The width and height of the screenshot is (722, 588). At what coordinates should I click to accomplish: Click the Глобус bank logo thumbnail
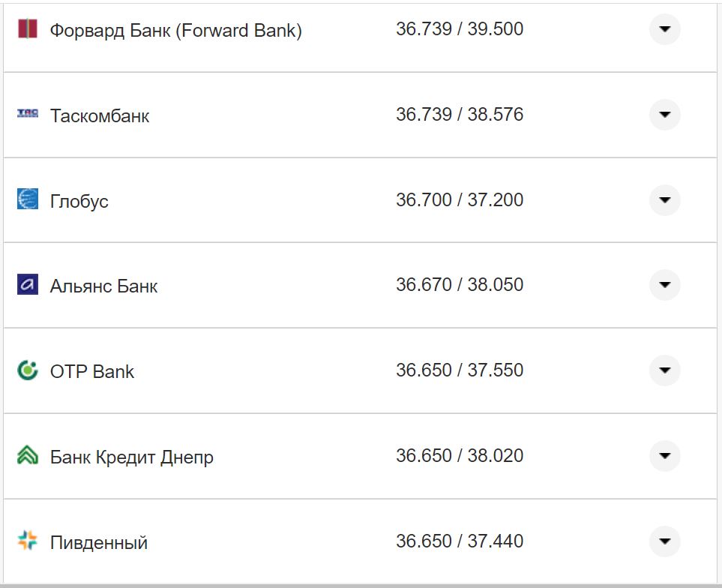point(27,200)
